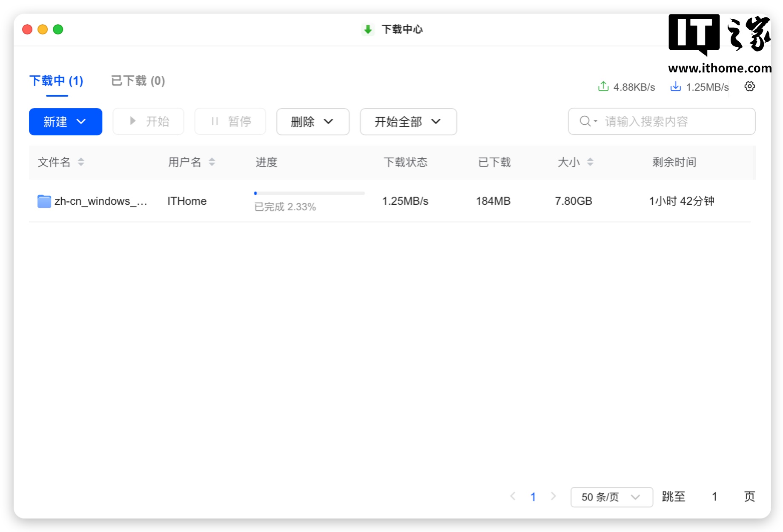Click the 1.25MB/s speed next to the gear
This screenshot has height=532, width=783.
click(x=707, y=87)
